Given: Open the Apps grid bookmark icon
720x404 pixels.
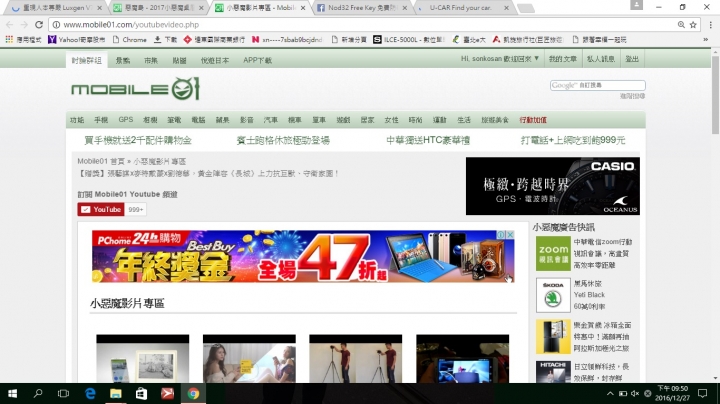Looking at the screenshot, I should (9, 39).
